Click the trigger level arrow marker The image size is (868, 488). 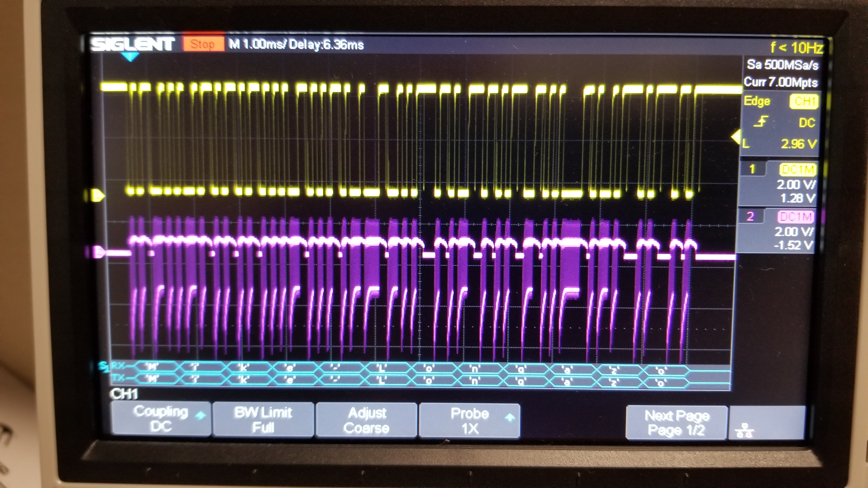coord(736,137)
